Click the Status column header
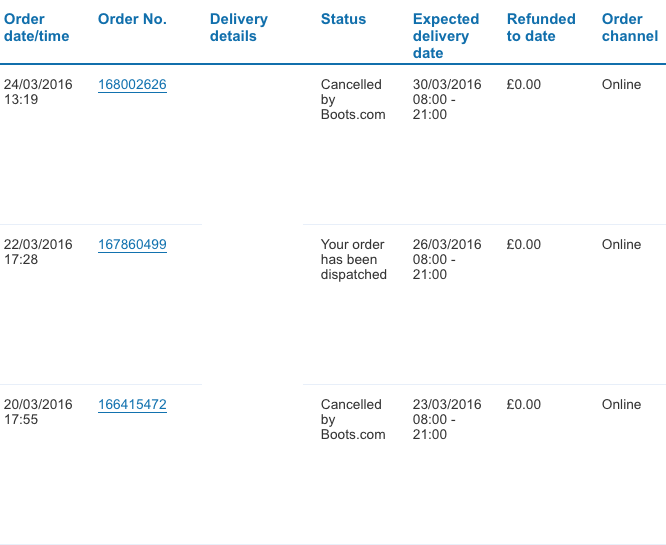666x545 pixels. click(343, 19)
